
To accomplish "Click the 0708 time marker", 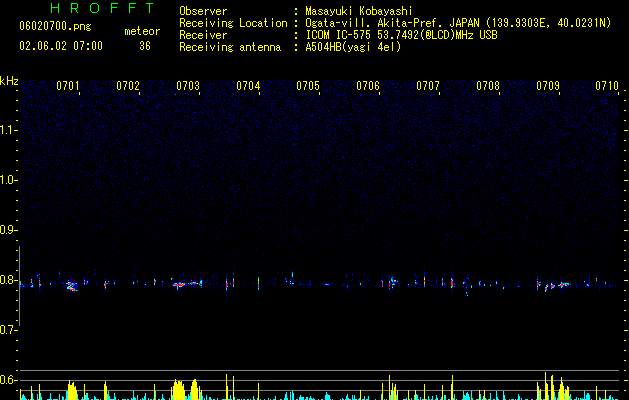I will [488, 86].
